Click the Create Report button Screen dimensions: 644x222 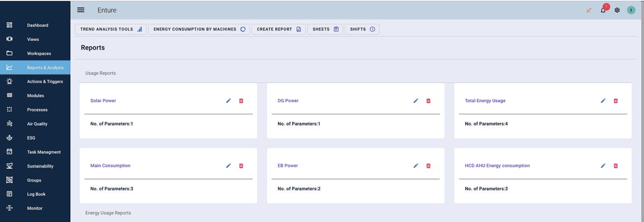pyautogui.click(x=278, y=29)
